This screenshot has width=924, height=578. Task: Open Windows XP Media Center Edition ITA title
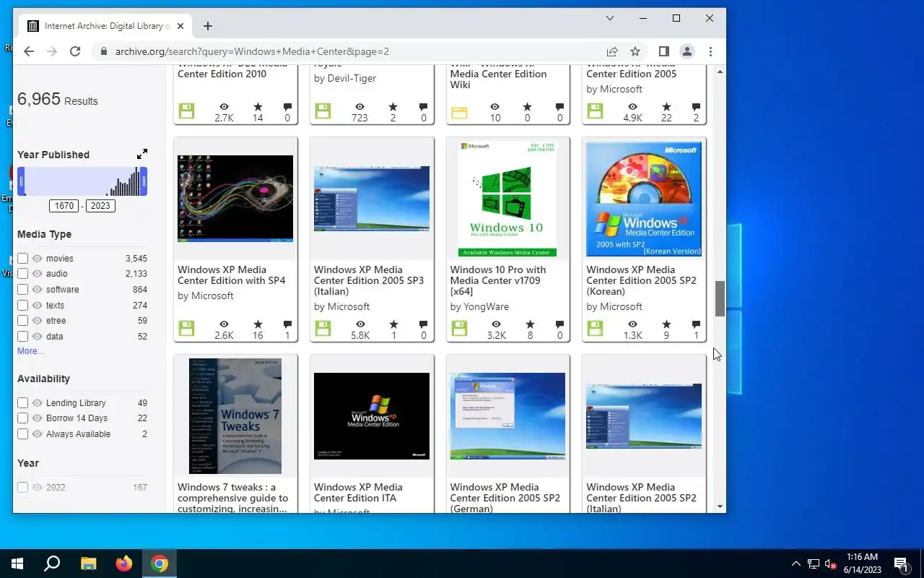pyautogui.click(x=358, y=492)
